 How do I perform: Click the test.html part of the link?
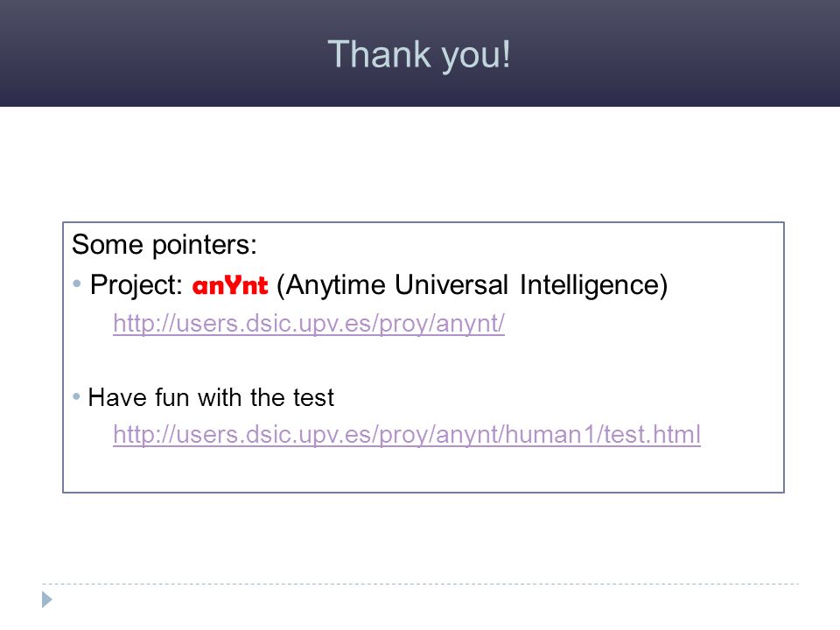pyautogui.click(x=653, y=435)
